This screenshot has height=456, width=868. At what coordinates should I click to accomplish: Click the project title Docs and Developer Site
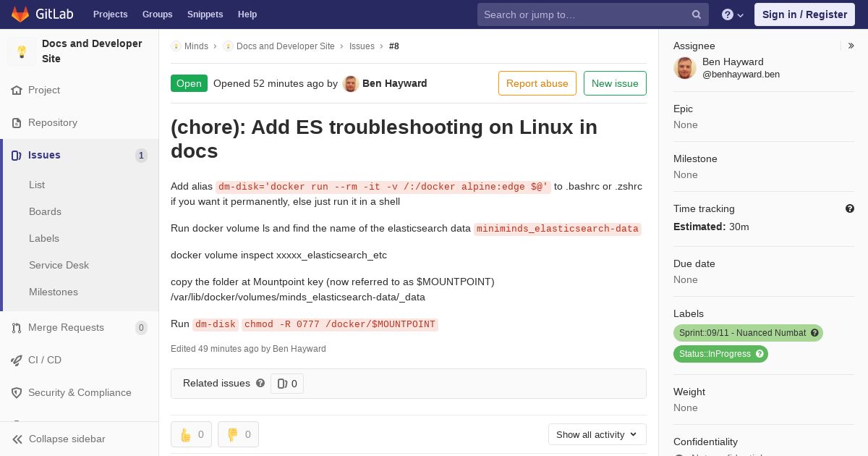pos(93,51)
